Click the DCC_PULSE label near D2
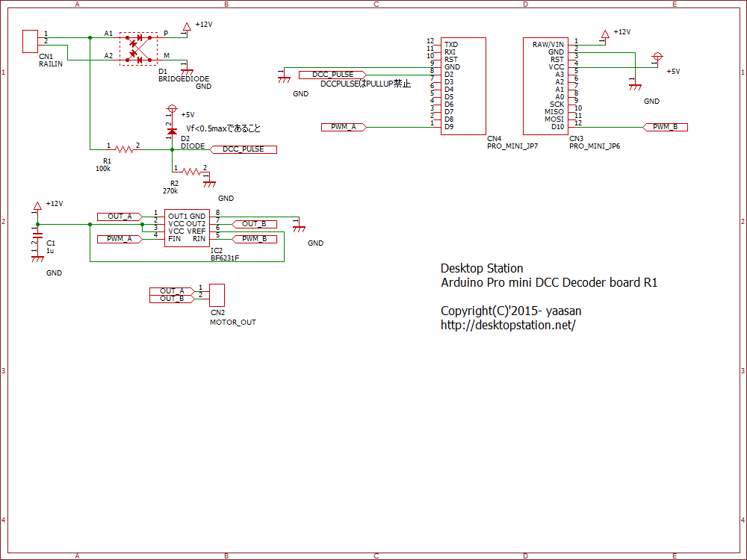This screenshot has width=747, height=560. pyautogui.click(x=243, y=149)
